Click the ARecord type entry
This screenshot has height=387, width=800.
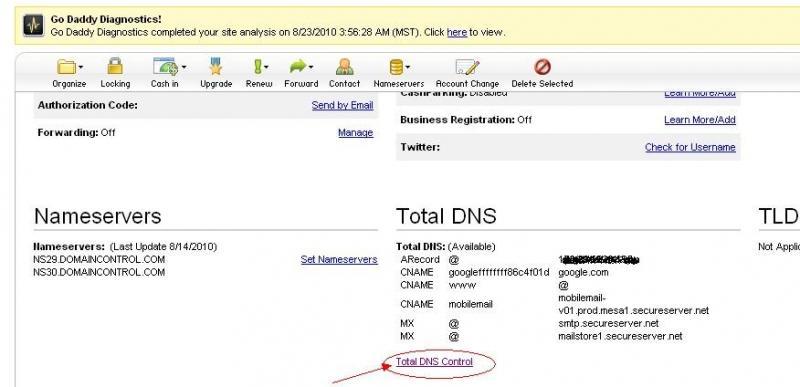420,260
